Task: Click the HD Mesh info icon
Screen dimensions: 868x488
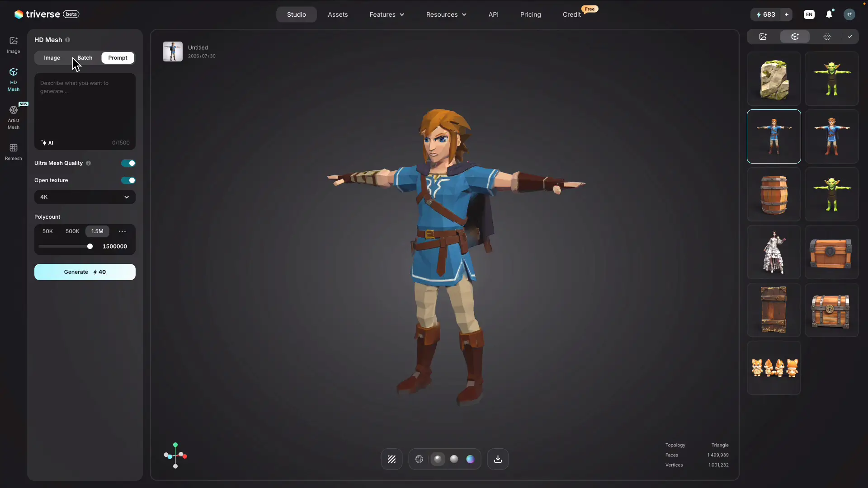Action: (68, 40)
